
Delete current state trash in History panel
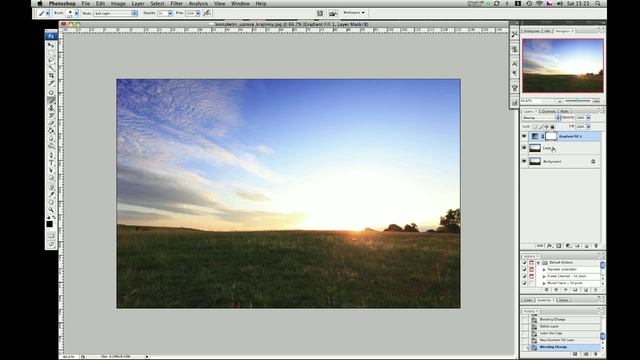pos(596,354)
